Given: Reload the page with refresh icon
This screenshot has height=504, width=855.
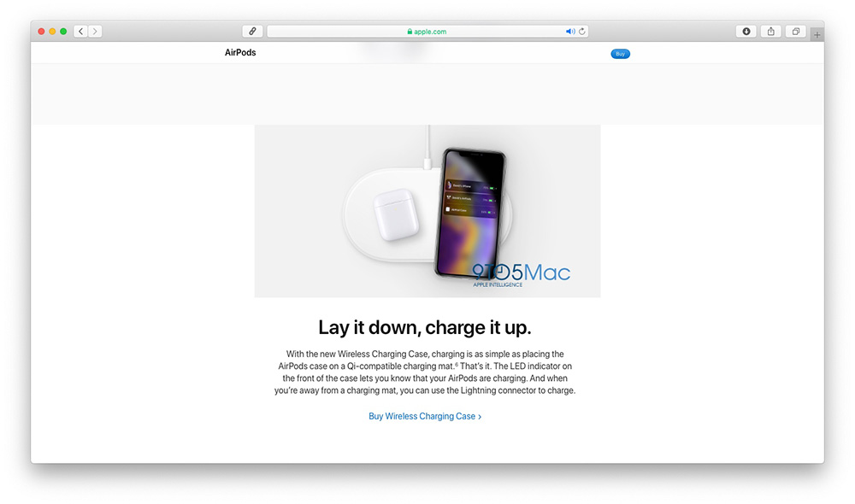Looking at the screenshot, I should point(581,32).
